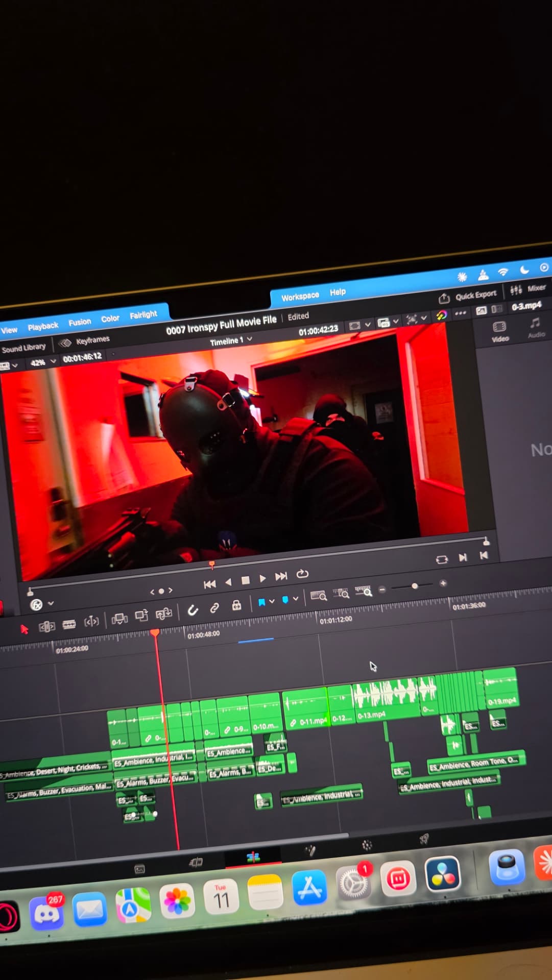
Task: Jump to next clip edit in viewer
Action: click(x=463, y=557)
